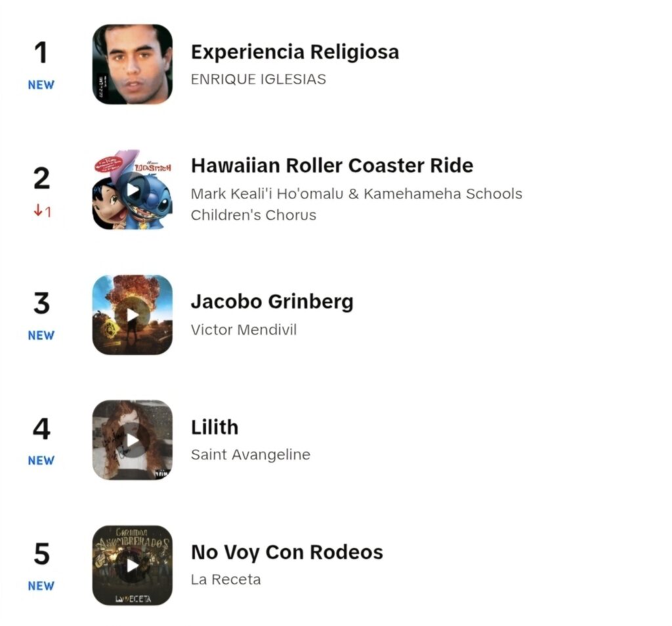
Task: Open Experiencia Religiosa album artwork
Action: [x=133, y=64]
